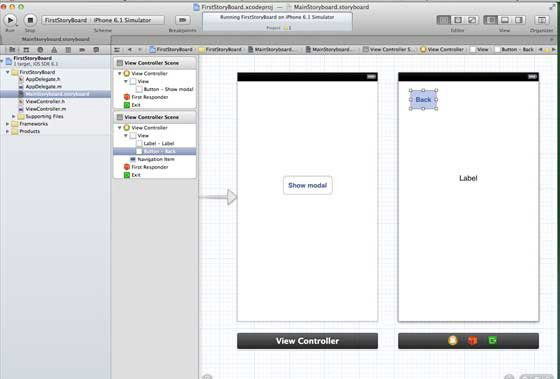Open the scheme selector FirstStoryBoard iPhone 6.1 Simulator
The image size is (560, 379).
point(103,20)
